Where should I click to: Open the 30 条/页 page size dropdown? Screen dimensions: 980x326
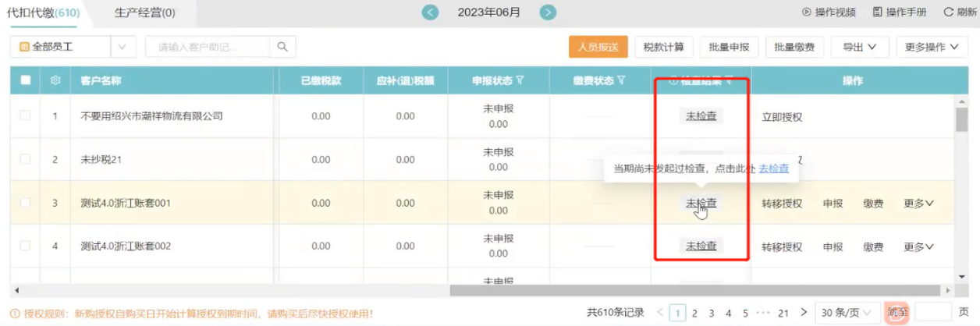point(844,313)
